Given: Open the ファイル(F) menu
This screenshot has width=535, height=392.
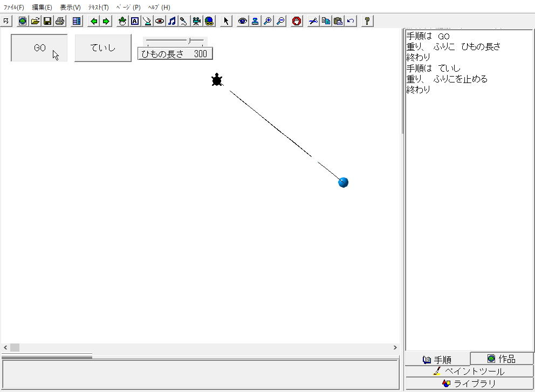Looking at the screenshot, I should coord(14,8).
